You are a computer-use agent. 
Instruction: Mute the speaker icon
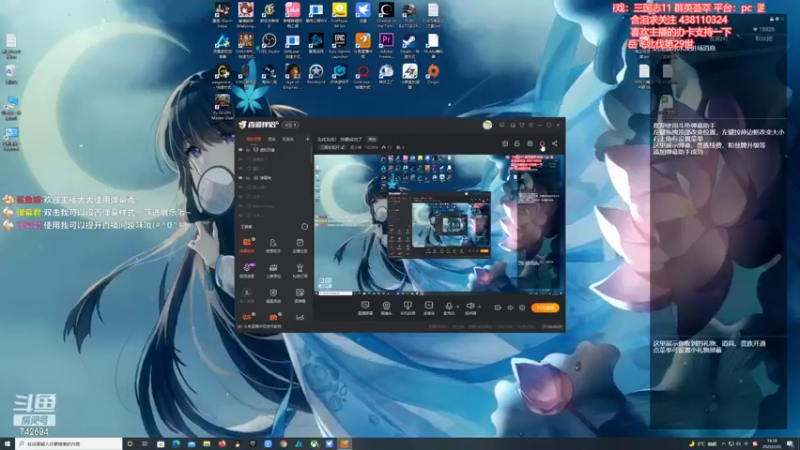470,306
